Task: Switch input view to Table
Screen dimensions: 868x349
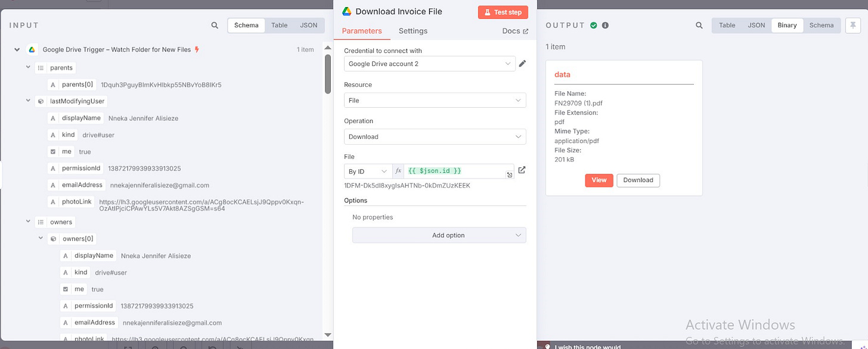Action: click(x=279, y=26)
